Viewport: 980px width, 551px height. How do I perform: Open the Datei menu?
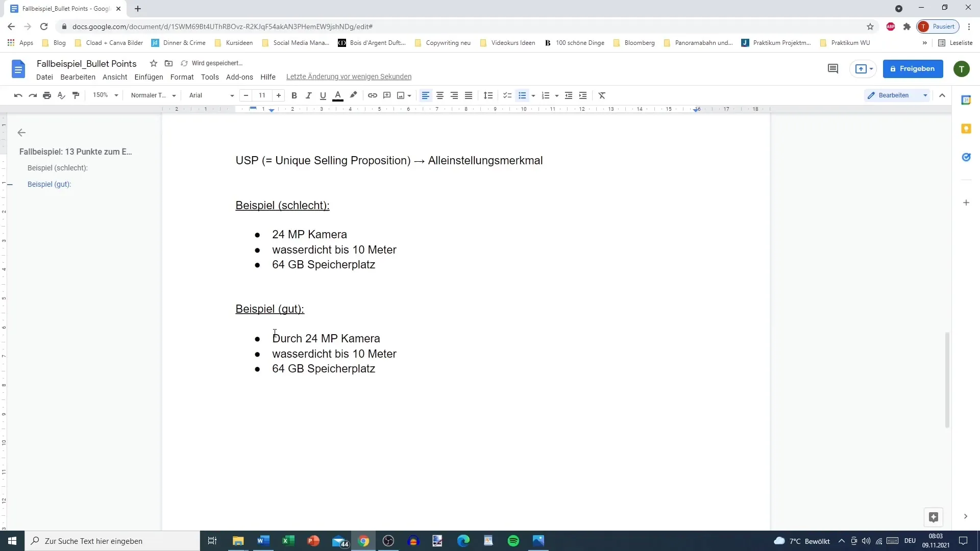(44, 77)
